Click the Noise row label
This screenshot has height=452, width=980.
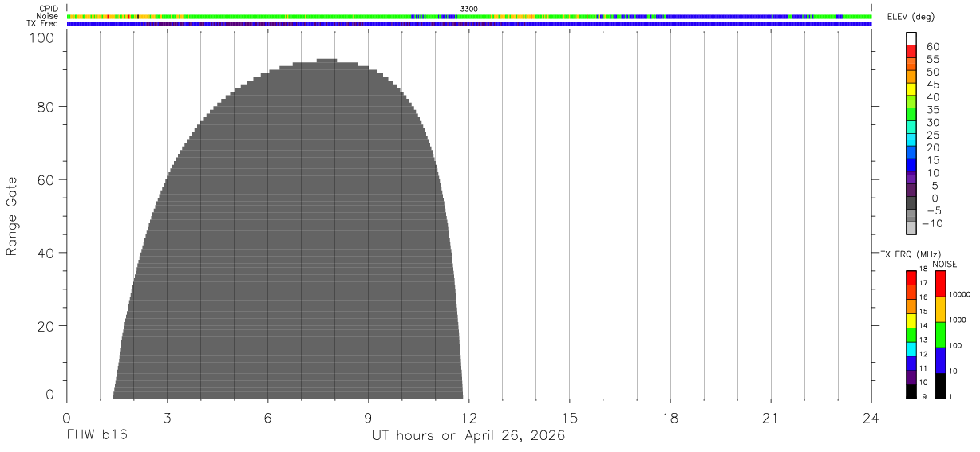tap(47, 16)
